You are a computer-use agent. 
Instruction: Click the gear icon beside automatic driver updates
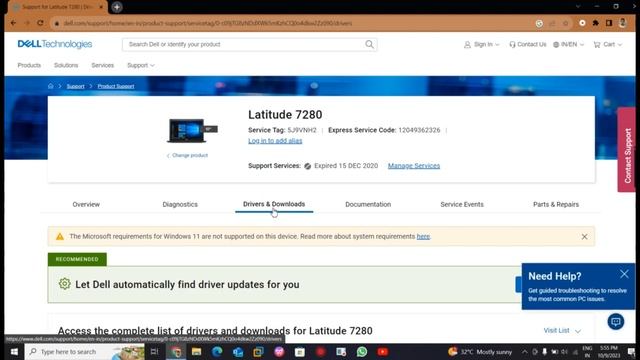click(x=64, y=284)
